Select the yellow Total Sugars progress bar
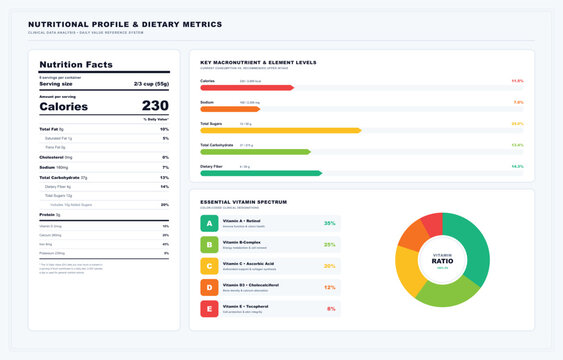The height and width of the screenshot is (360, 563). (x=281, y=130)
